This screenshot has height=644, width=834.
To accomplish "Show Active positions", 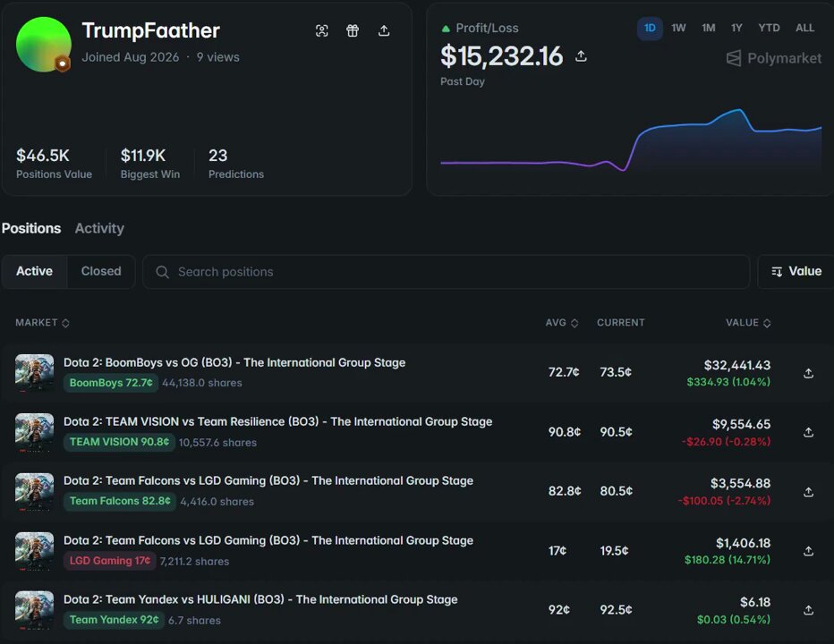I will (35, 271).
